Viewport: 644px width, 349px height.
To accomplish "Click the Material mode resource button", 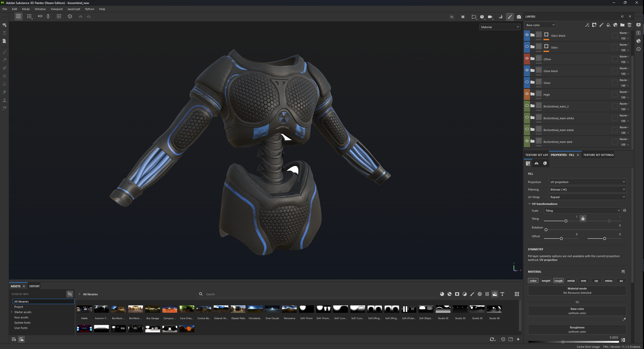I will click(577, 290).
